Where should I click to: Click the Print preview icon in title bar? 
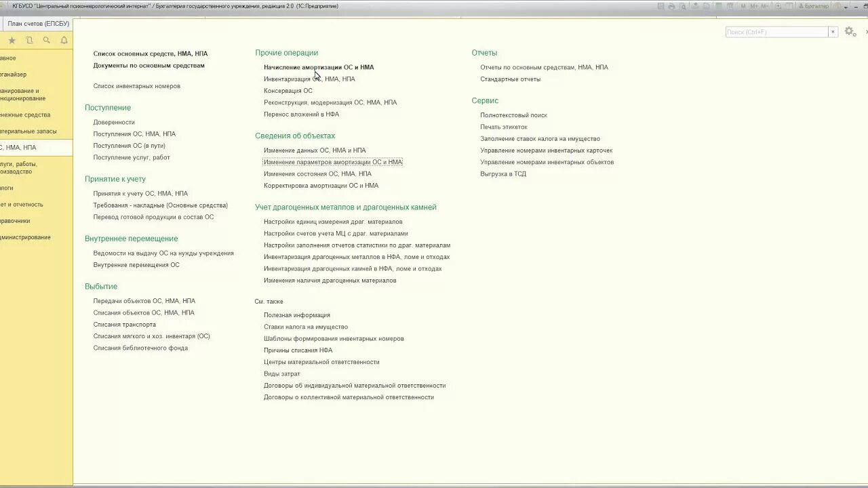tap(682, 6)
